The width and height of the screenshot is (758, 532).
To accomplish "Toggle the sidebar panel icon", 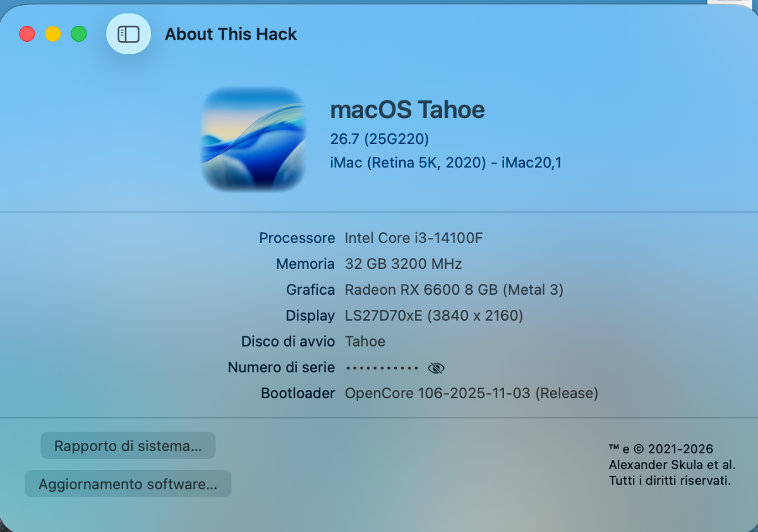I will point(128,34).
